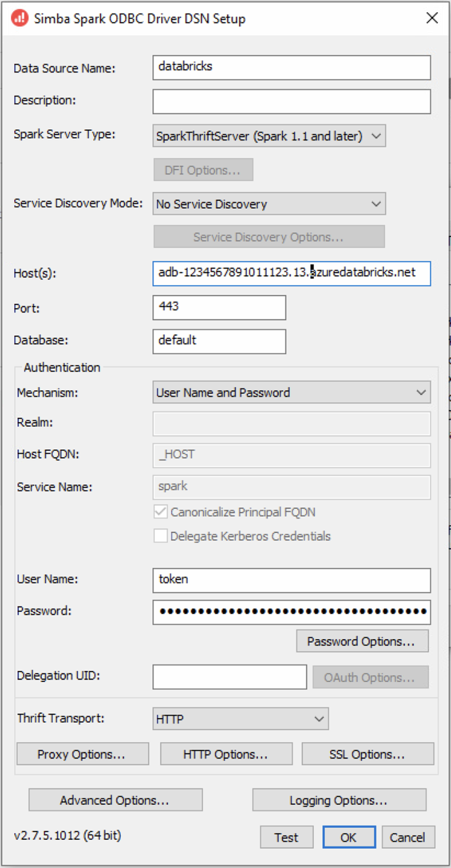This screenshot has width=451, height=868.
Task: Open the authentication Mechanism dropdown
Action: click(x=422, y=393)
